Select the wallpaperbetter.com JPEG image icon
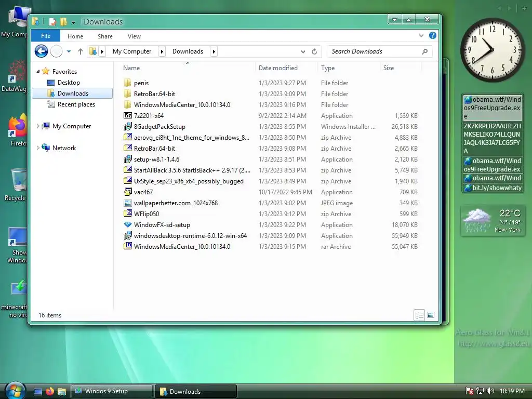532x399 pixels. [x=128, y=203]
